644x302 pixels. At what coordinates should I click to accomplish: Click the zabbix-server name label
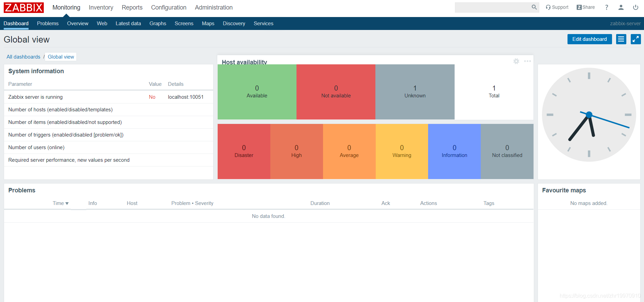coord(625,23)
